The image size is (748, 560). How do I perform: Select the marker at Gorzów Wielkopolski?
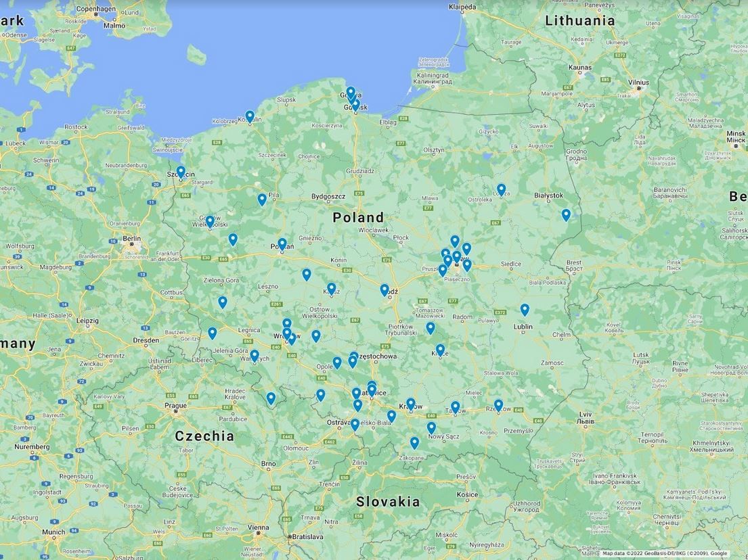pos(210,221)
